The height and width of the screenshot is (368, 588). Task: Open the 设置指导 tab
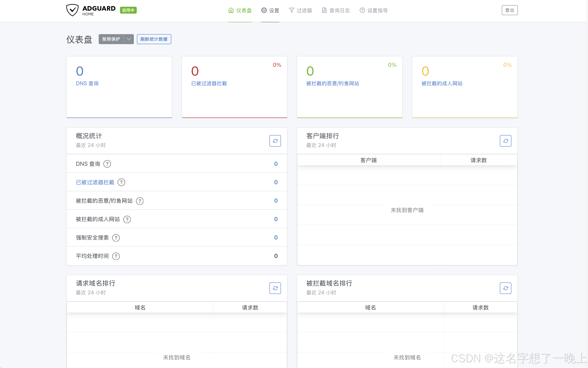pos(374,11)
